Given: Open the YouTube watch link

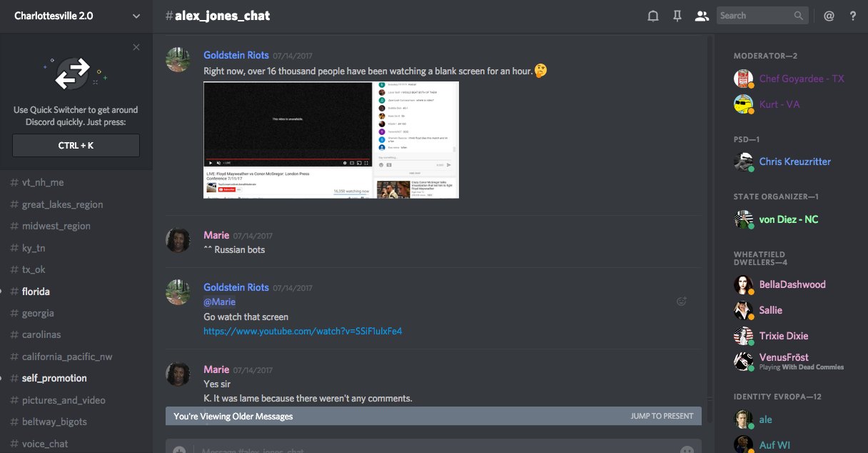Looking at the screenshot, I should (303, 331).
